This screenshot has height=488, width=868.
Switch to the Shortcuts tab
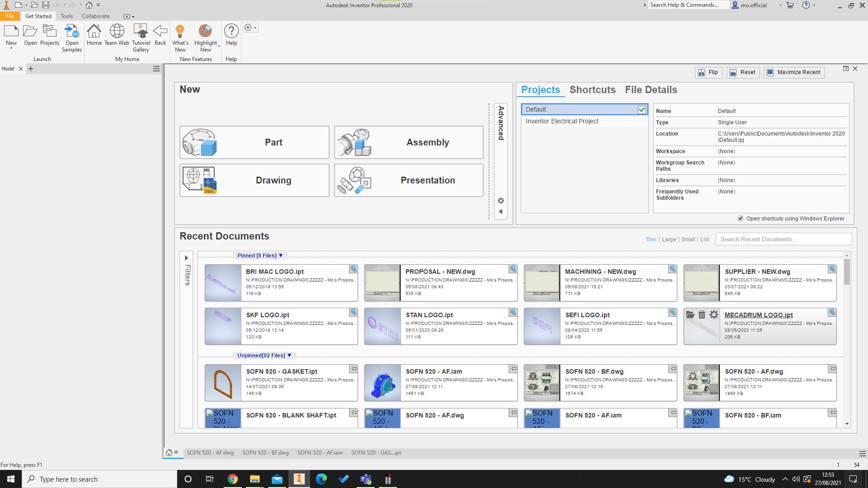[592, 89]
